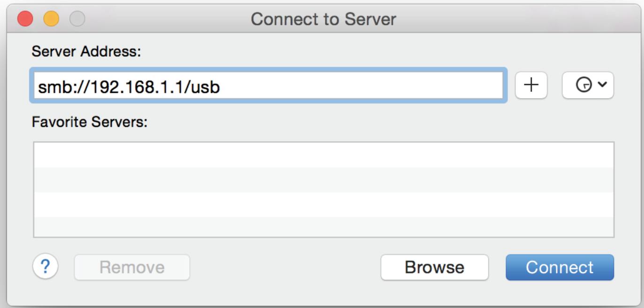Image resolution: width=644 pixels, height=308 pixels.
Task: Click the "Server Address:" label
Action: (86, 52)
